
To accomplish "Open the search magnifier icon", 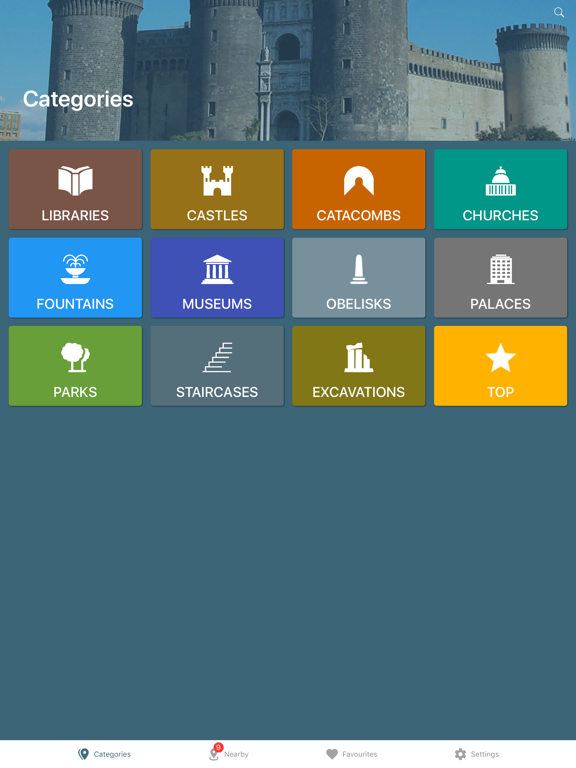I will (559, 12).
